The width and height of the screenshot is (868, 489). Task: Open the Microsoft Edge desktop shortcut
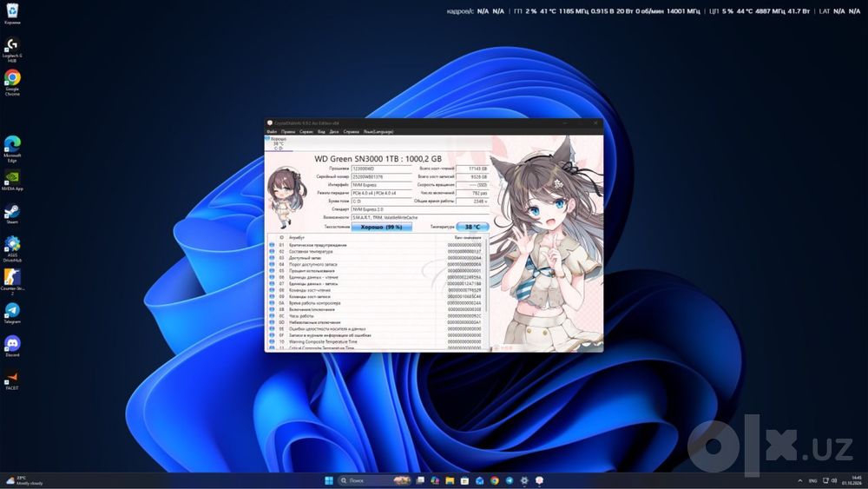[12, 149]
